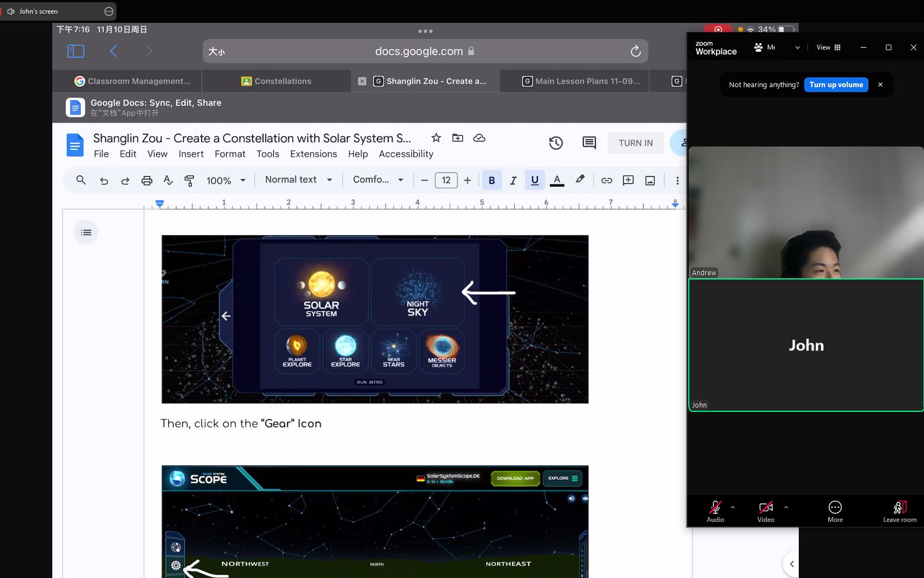924x578 pixels.
Task: Open the View menu in Docs
Action: pyautogui.click(x=157, y=154)
